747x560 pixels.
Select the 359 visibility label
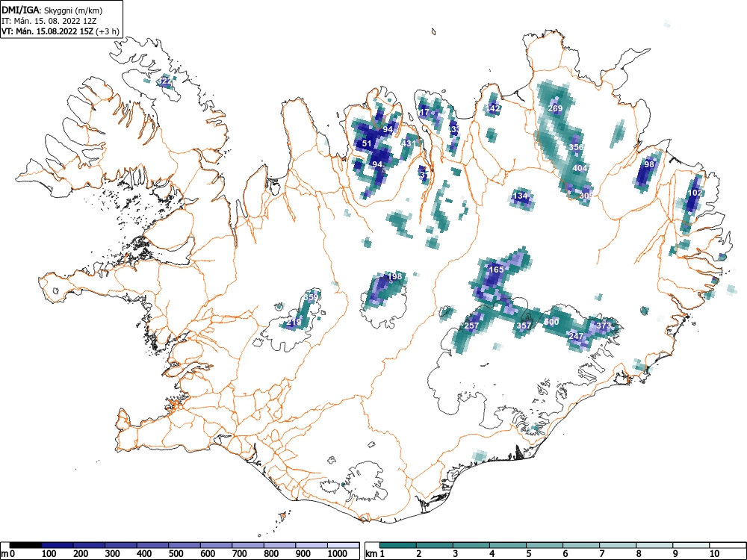311,298
